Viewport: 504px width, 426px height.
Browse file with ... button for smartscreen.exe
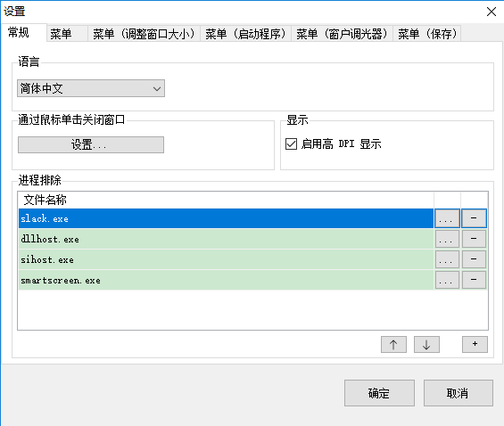pos(447,280)
